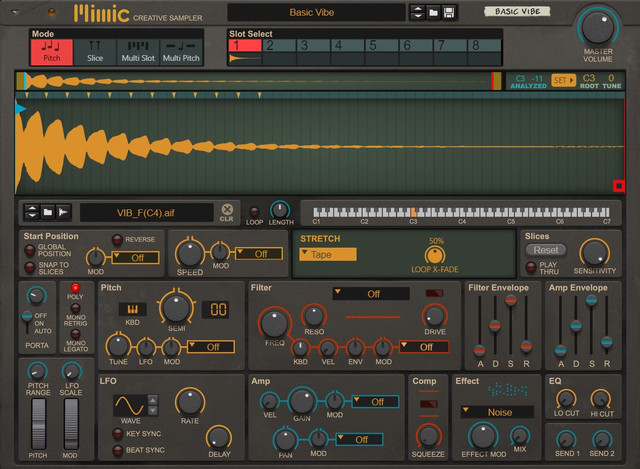Open the Filter type dropdown
Screen dimensions: 640x469
pos(371,293)
